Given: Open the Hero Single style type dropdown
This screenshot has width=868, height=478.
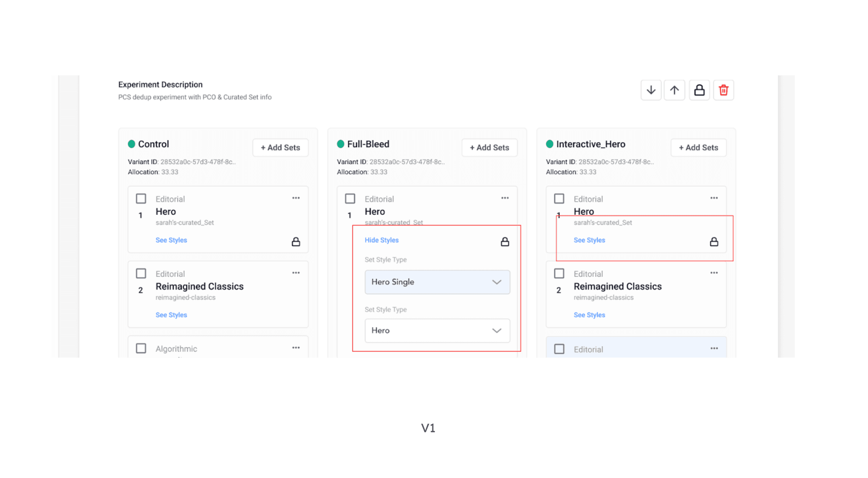Looking at the screenshot, I should [x=437, y=282].
